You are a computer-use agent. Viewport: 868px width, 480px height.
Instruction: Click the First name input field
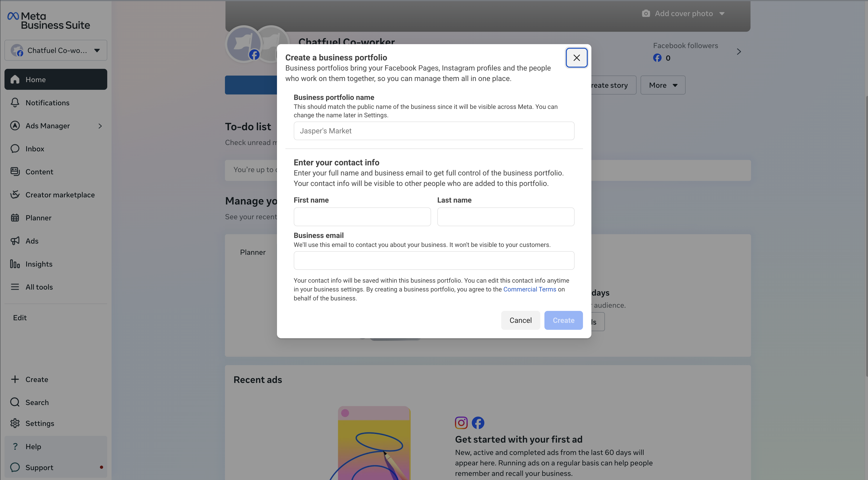pyautogui.click(x=362, y=217)
